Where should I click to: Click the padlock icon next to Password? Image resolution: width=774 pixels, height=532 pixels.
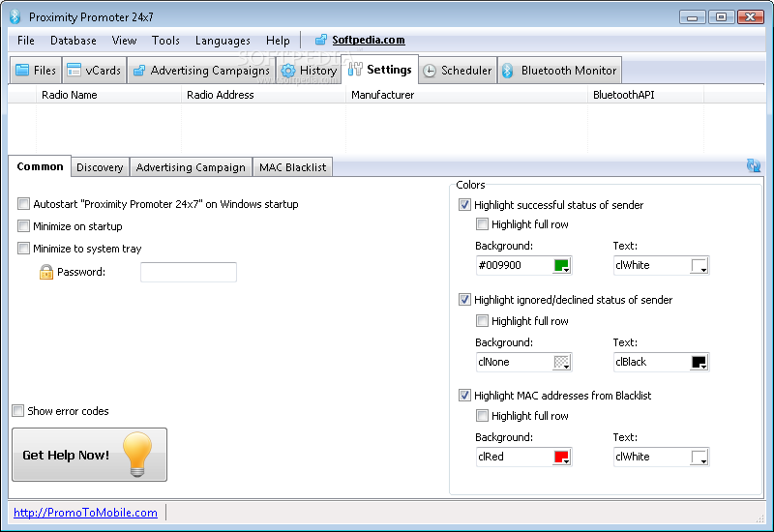click(46, 272)
